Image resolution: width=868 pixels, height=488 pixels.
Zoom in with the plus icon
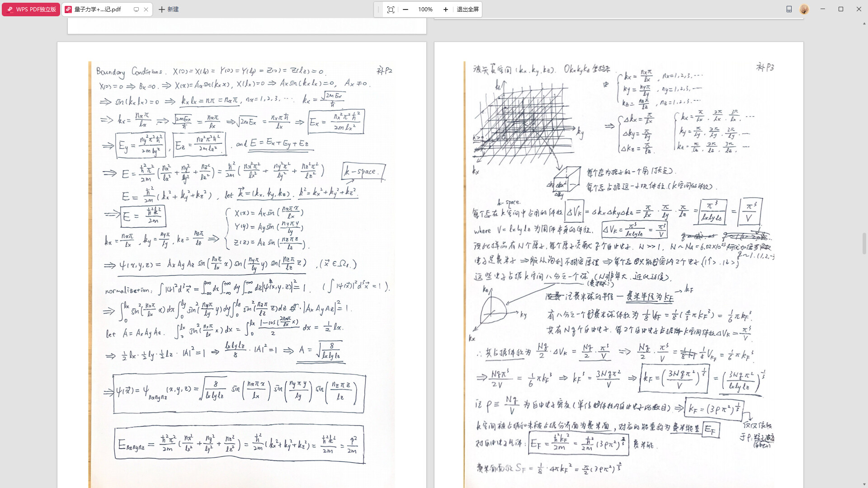(445, 9)
